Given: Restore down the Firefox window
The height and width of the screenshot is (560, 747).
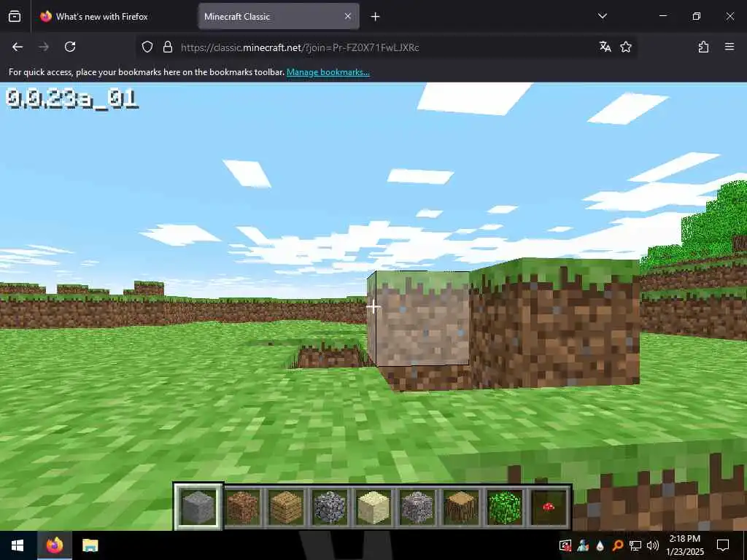Looking at the screenshot, I should point(697,16).
